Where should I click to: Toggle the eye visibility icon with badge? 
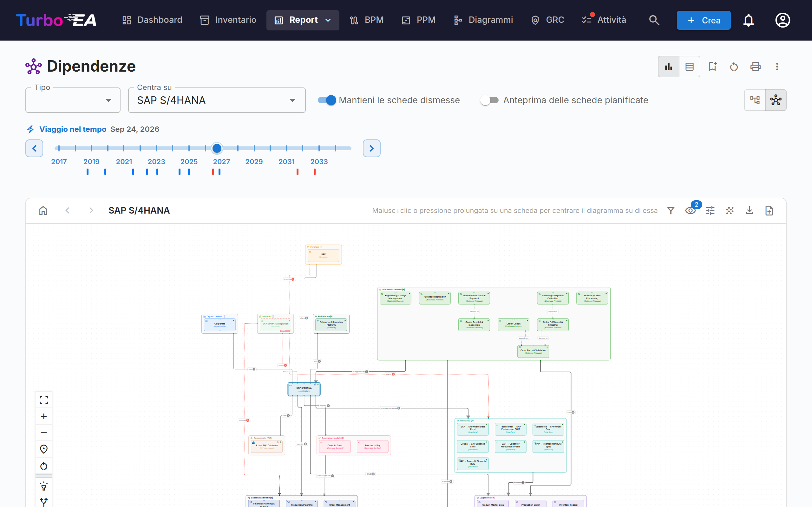point(690,211)
